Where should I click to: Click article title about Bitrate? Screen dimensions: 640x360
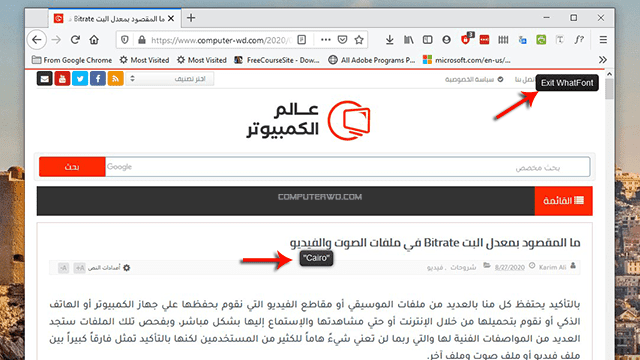coord(435,243)
